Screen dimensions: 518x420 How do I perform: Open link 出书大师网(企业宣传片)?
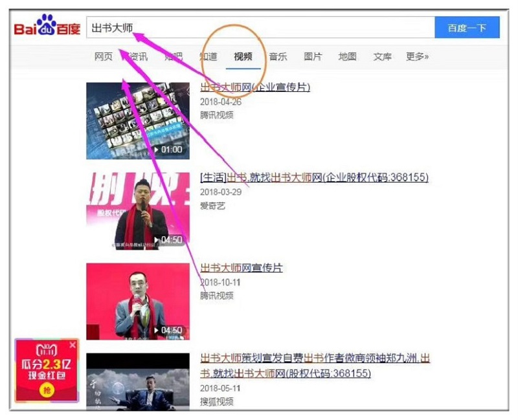[x=254, y=87]
